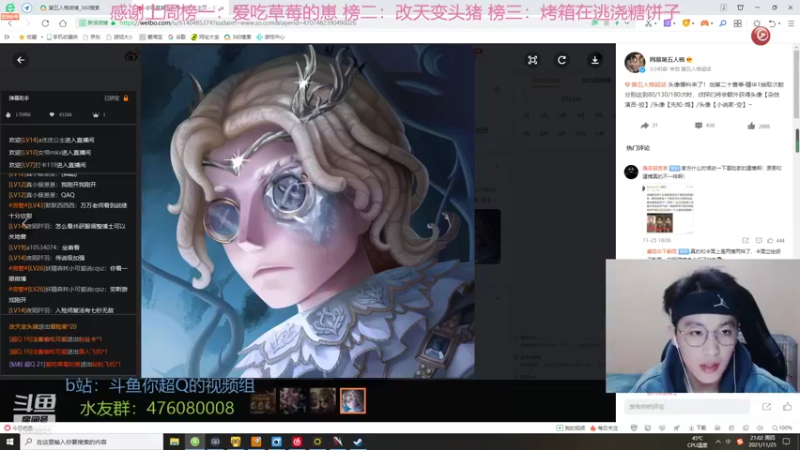Screen dimensions: 800x450
Task: Click the red floating play button
Action: point(760,35)
